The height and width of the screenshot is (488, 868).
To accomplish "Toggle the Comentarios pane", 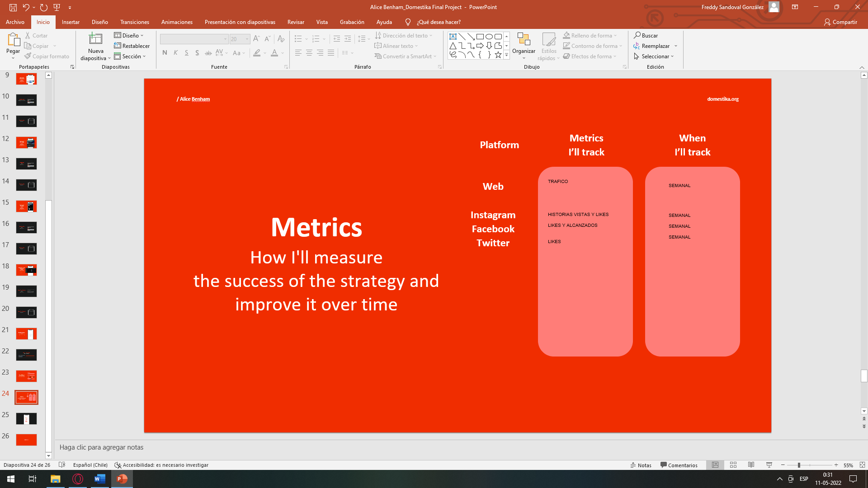I will click(679, 465).
